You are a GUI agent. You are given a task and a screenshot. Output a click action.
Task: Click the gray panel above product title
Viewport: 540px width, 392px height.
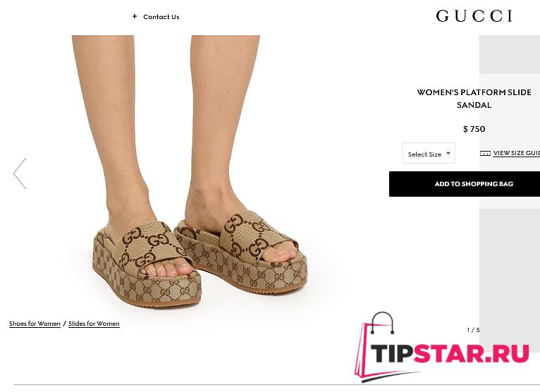[510, 54]
